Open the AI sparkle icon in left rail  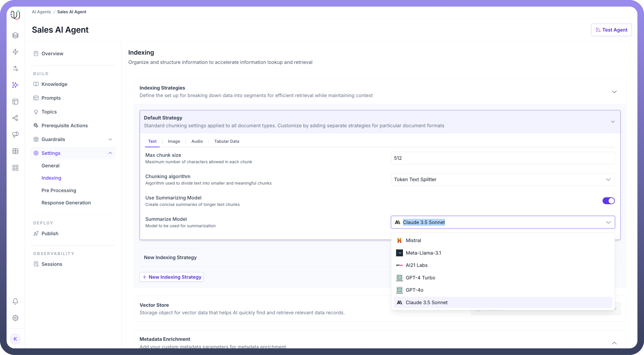15,85
